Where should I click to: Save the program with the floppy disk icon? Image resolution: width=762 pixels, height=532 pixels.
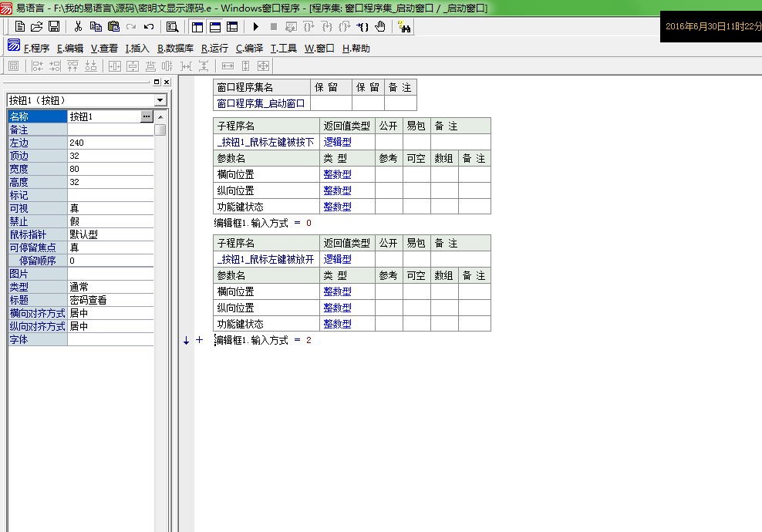click(x=54, y=27)
